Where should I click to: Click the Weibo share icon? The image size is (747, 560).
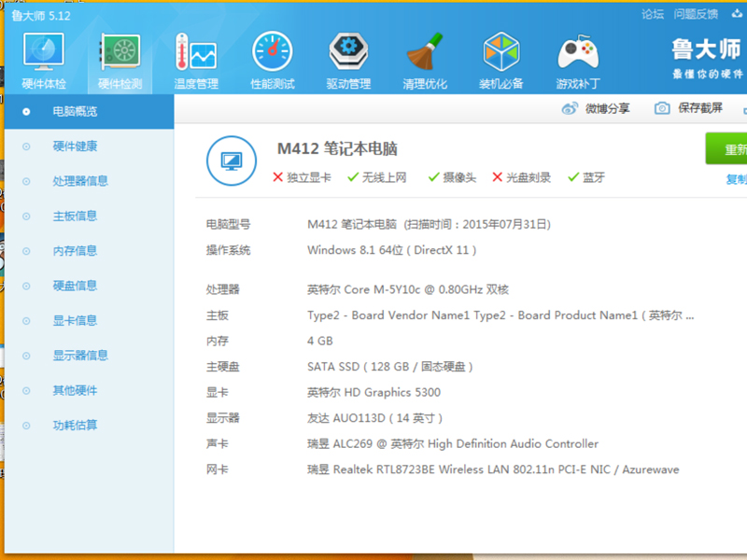570,108
